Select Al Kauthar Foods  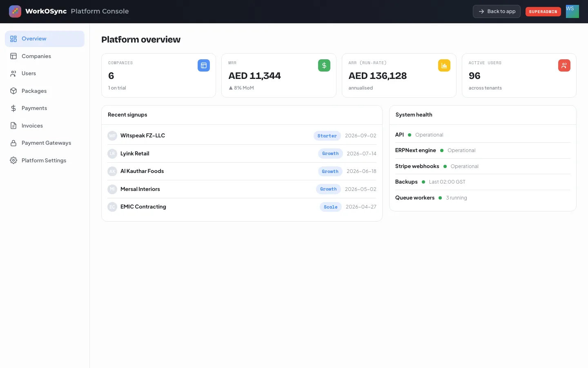[x=142, y=171]
